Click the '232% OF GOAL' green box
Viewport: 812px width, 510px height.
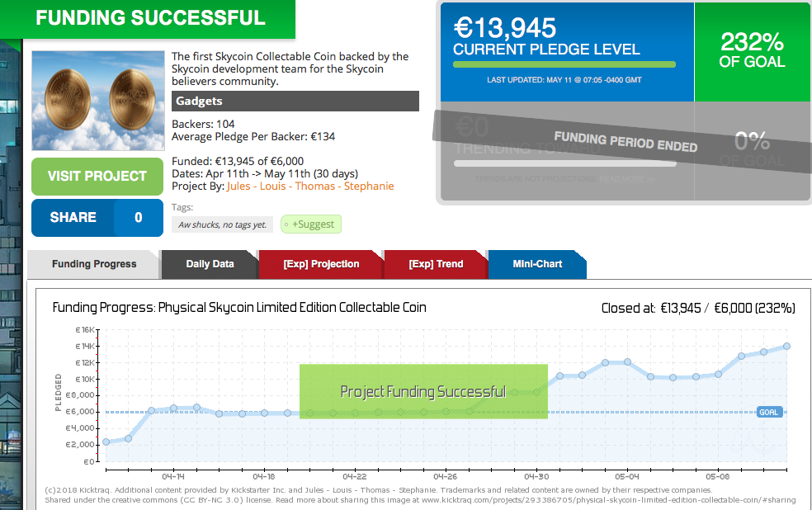(752, 52)
